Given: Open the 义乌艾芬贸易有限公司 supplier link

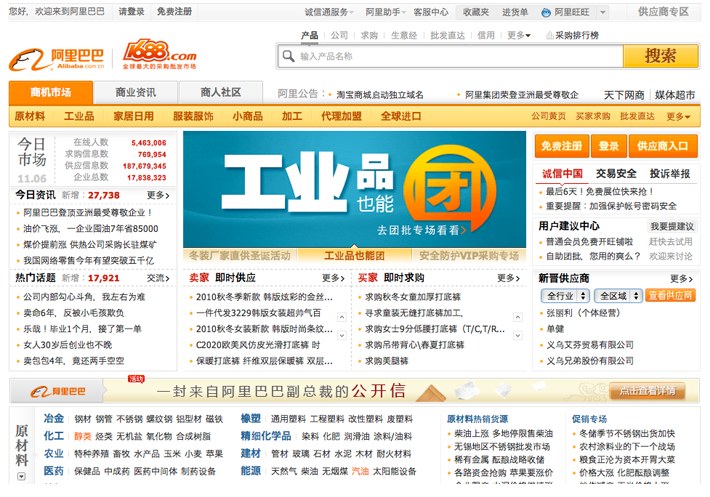Looking at the screenshot, I should tap(590, 345).
